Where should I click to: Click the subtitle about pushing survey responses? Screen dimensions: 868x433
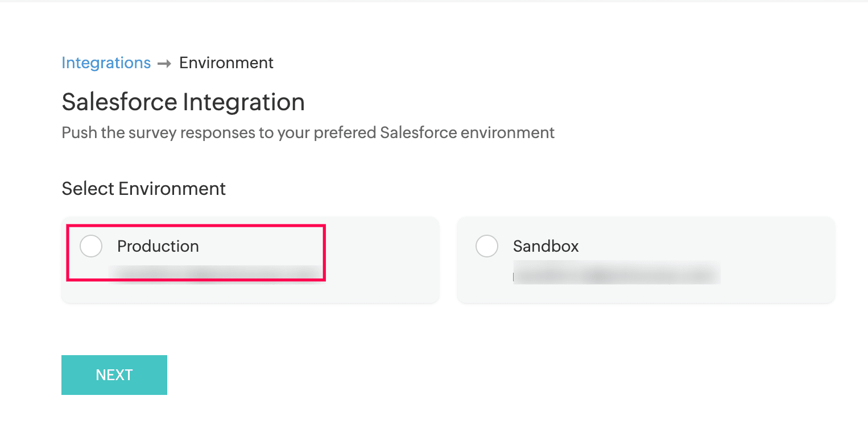click(308, 133)
